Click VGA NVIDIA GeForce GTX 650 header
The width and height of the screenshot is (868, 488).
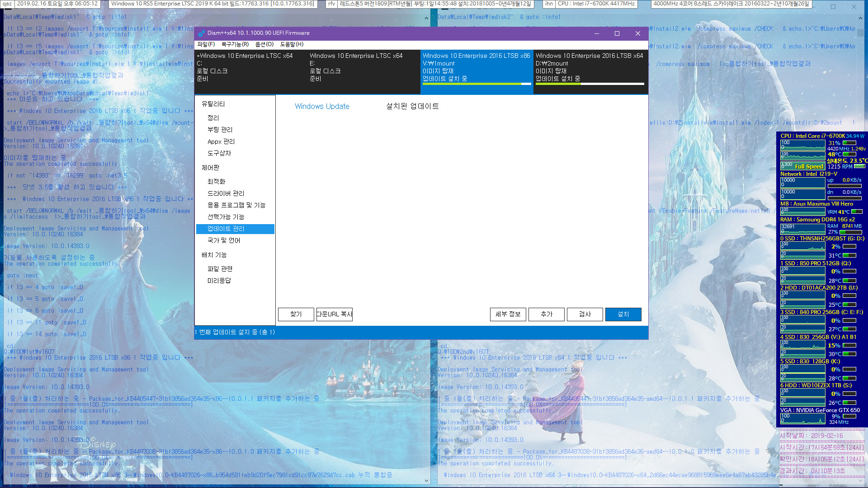[x=820, y=410]
